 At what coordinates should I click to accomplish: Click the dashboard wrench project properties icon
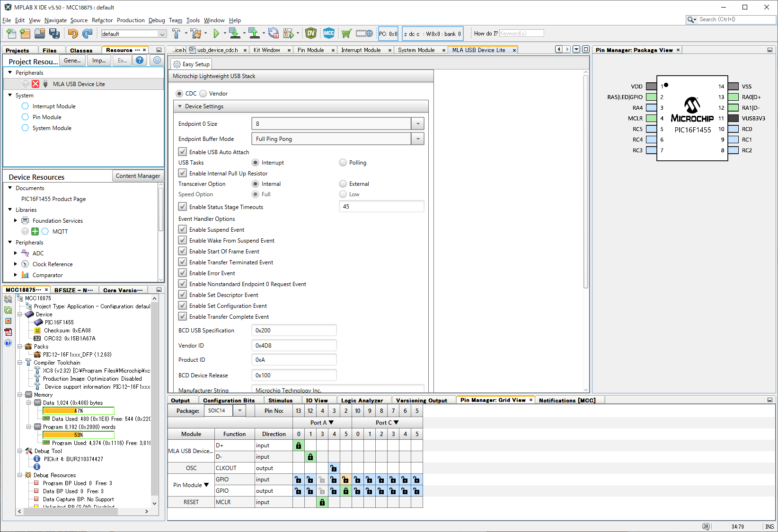8,299
